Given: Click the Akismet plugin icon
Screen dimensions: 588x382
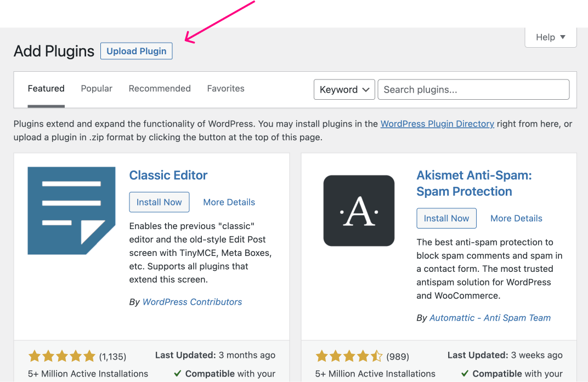Looking at the screenshot, I should (x=359, y=210).
